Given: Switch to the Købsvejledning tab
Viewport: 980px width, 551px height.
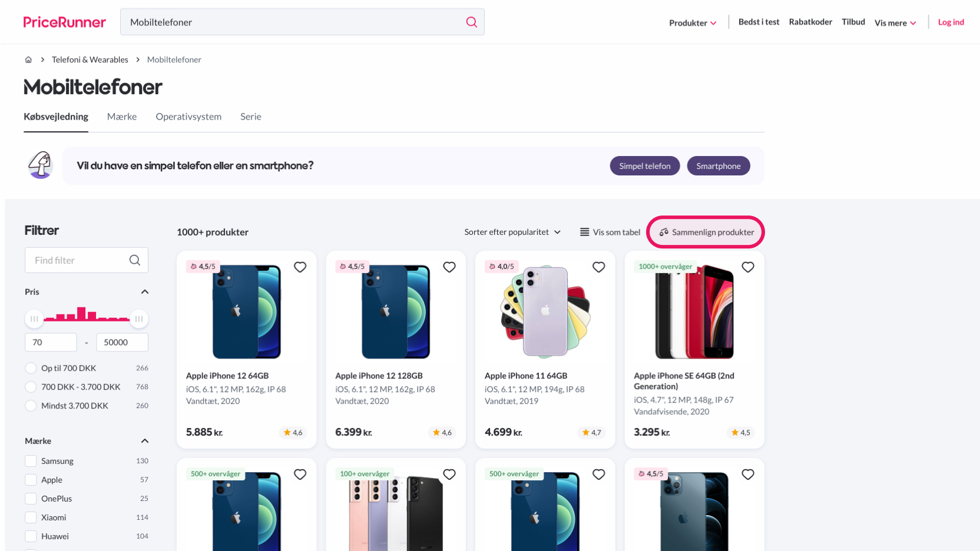Looking at the screenshot, I should click(x=56, y=117).
